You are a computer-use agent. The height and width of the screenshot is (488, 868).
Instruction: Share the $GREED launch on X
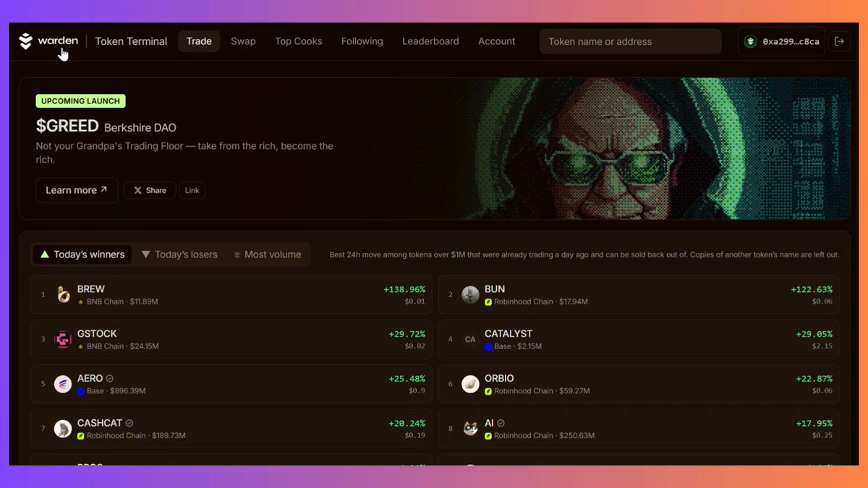pos(150,190)
